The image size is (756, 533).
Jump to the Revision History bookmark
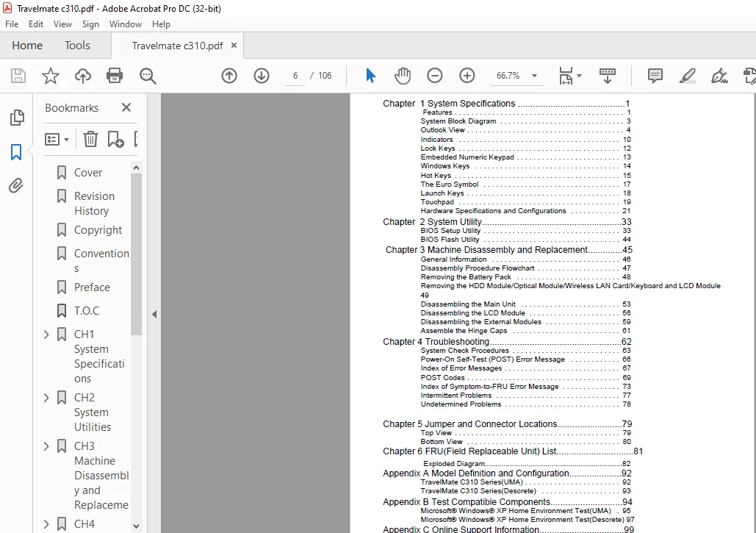point(95,204)
